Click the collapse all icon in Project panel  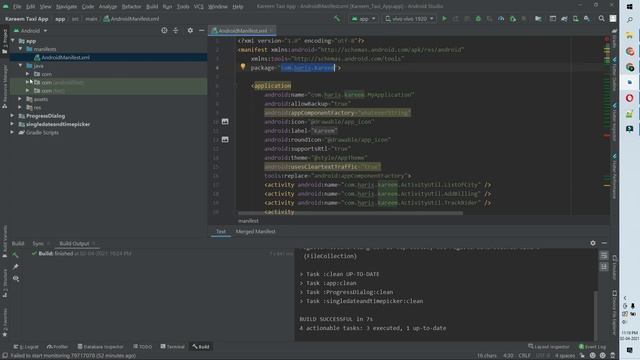click(176, 31)
